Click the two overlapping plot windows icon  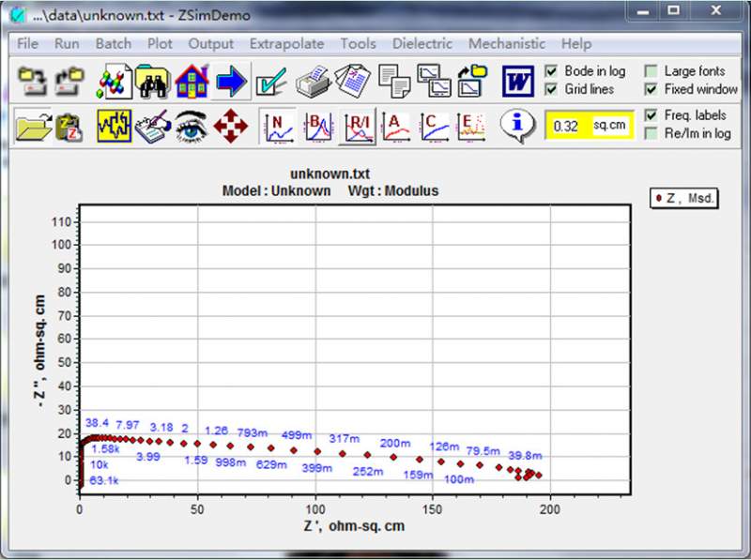[434, 81]
